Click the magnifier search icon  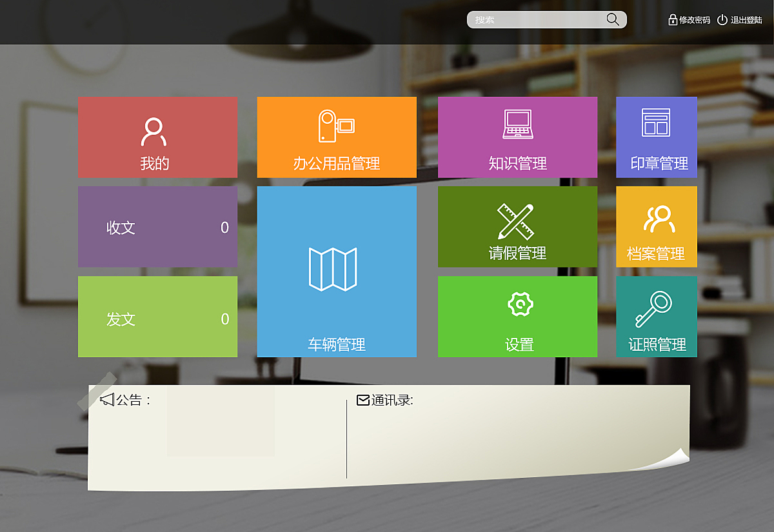[613, 19]
